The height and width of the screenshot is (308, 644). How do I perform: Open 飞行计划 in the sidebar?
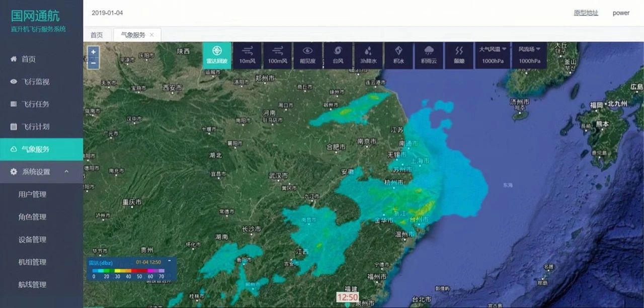click(41, 127)
